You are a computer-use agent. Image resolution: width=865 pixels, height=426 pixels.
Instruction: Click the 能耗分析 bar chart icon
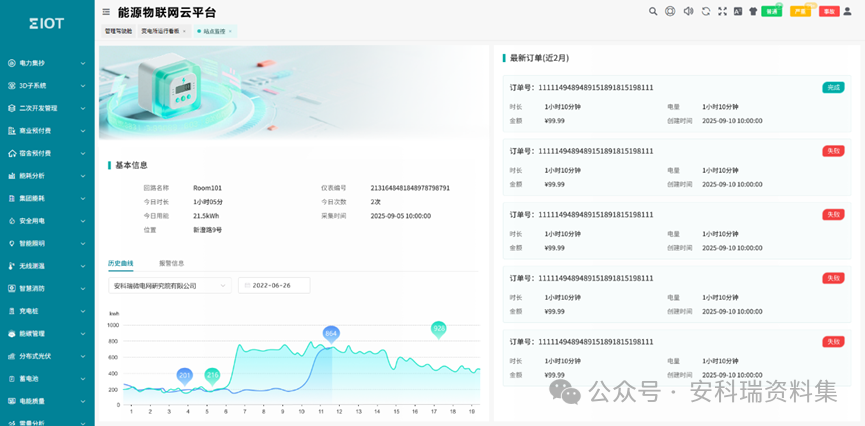(x=12, y=176)
